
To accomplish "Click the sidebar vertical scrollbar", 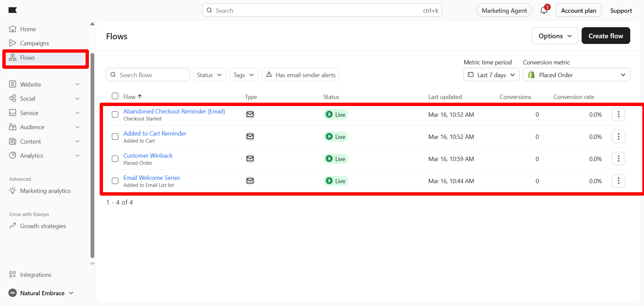I will pyautogui.click(x=92, y=154).
